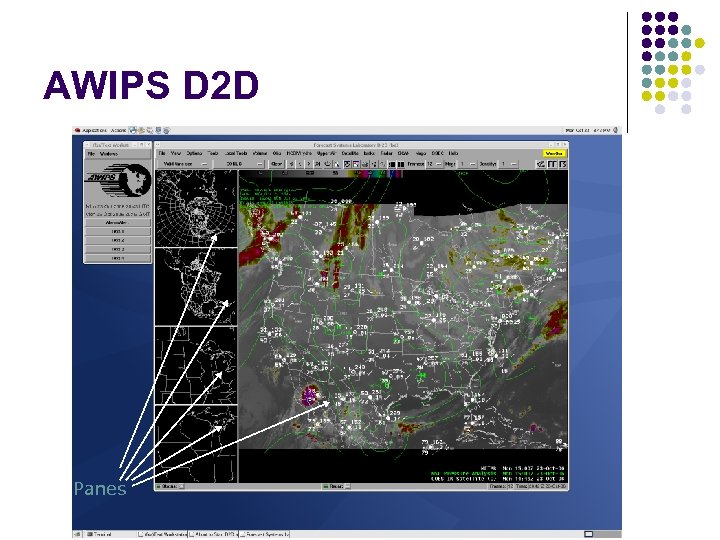Click the last button in AWIPS launcher
The height and width of the screenshot is (540, 720).
pos(118,259)
